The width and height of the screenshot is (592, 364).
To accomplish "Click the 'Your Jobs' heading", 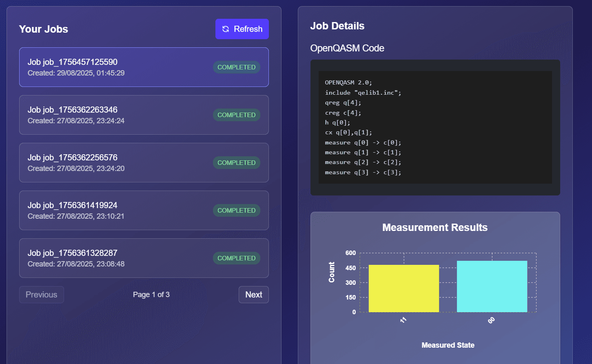I will 44,29.
